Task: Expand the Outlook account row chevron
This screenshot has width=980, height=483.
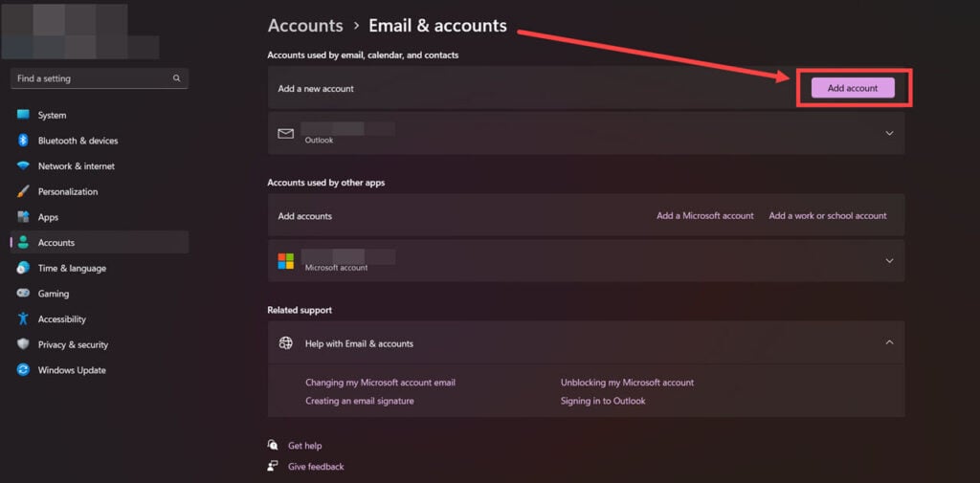Action: point(889,133)
